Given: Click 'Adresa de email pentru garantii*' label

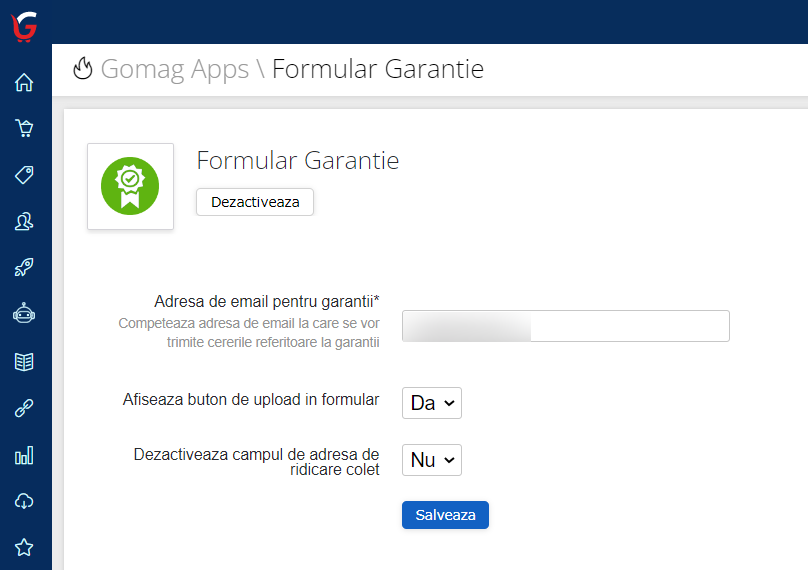Looking at the screenshot, I should 267,301.
